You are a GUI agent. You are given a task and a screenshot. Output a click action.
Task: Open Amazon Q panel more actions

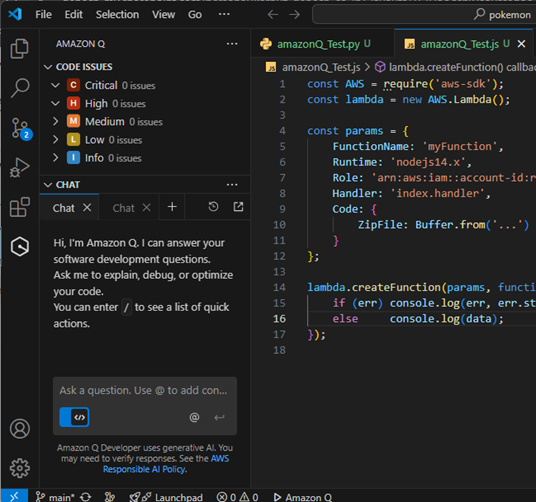point(232,44)
